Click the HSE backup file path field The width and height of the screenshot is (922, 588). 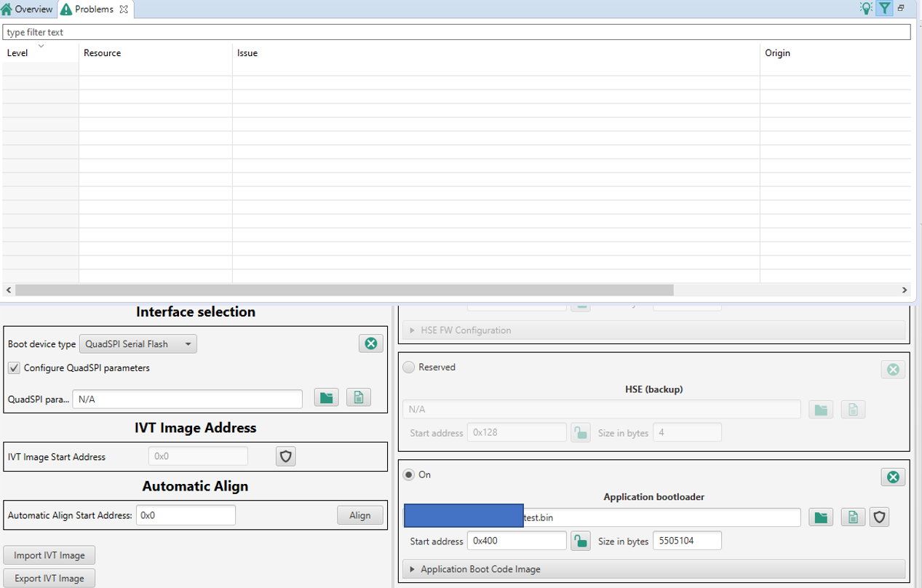[602, 410]
